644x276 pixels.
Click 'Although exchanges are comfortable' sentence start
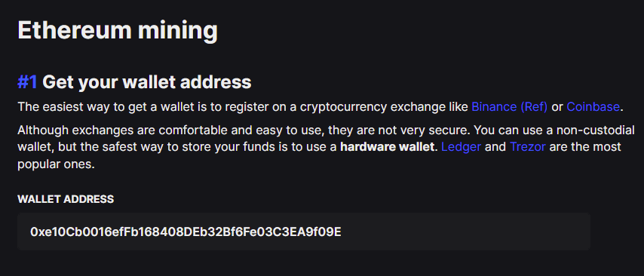(121, 130)
